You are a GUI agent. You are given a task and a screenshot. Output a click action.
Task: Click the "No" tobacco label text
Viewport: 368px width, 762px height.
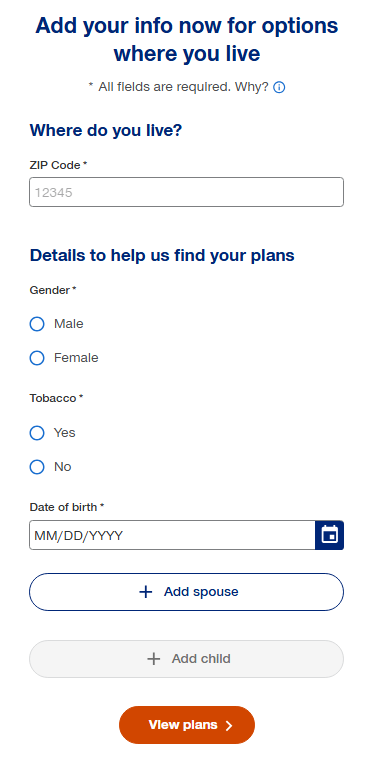(x=63, y=467)
